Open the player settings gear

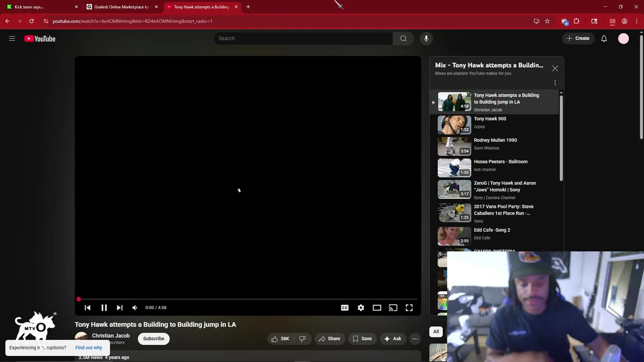coord(361,308)
